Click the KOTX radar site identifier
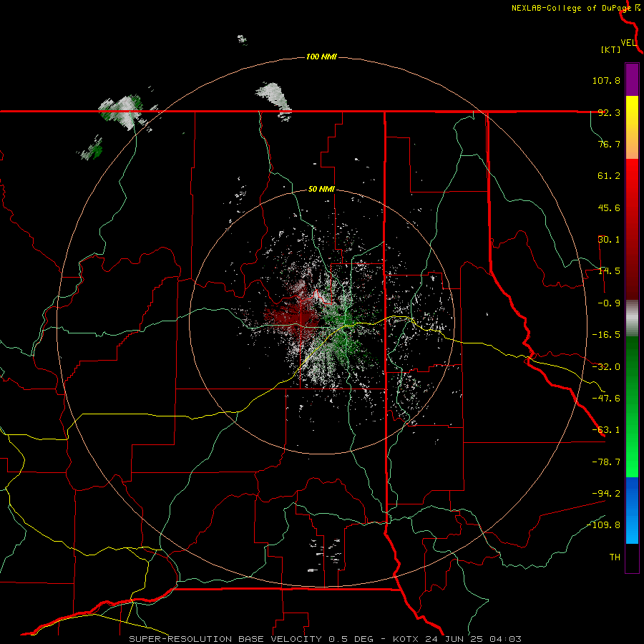Image resolution: width=644 pixels, height=644 pixels. click(406, 639)
